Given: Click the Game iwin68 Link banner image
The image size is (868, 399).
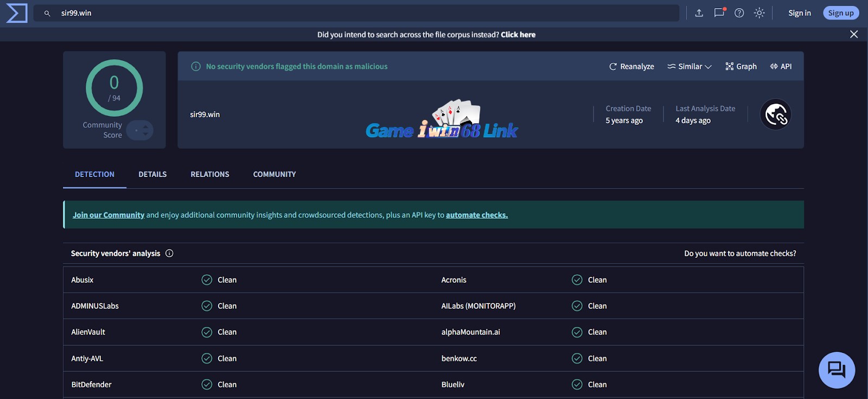Looking at the screenshot, I should [442, 119].
